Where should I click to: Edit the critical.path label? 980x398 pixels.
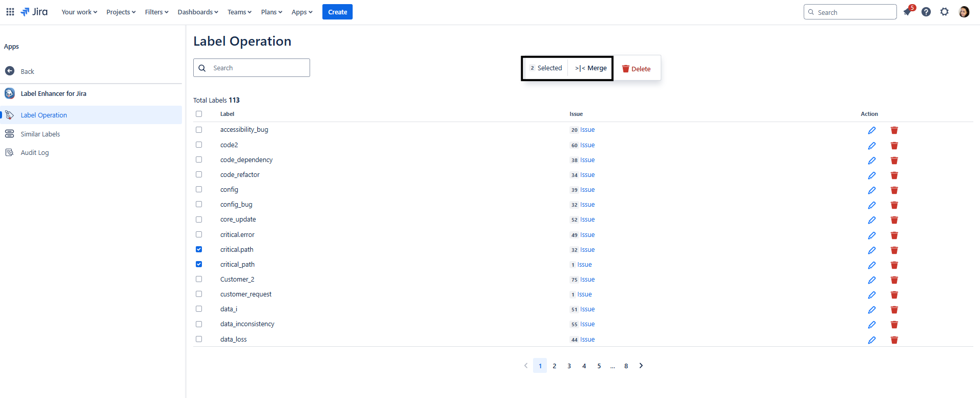coord(872,250)
